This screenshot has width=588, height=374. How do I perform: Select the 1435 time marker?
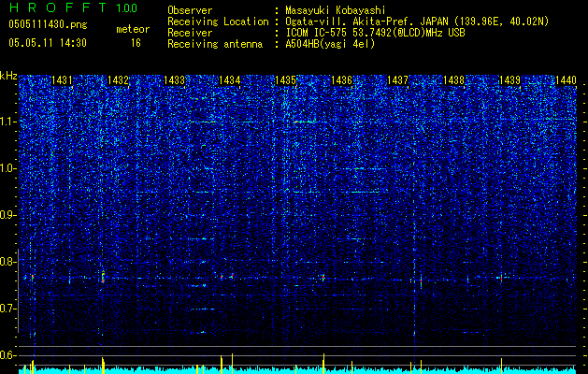286,80
